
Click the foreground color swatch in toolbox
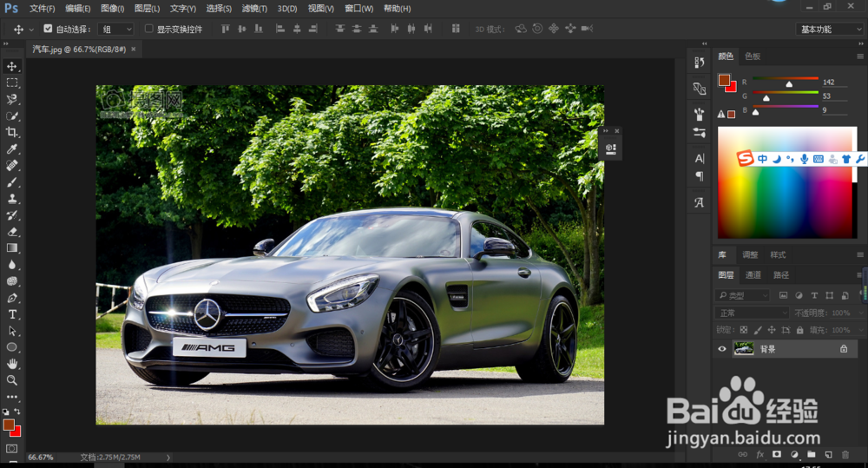click(9, 425)
